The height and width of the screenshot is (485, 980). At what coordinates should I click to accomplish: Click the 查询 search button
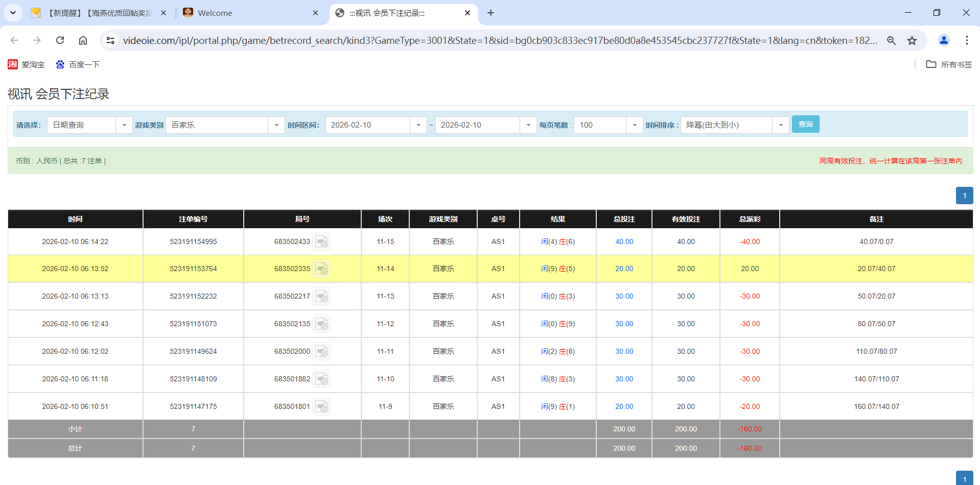tap(805, 124)
